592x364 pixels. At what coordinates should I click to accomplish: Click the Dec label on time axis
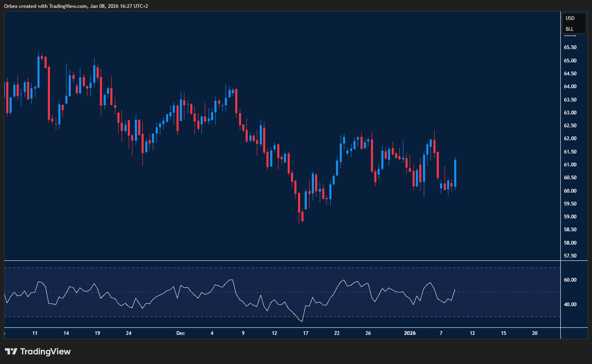tap(180, 333)
